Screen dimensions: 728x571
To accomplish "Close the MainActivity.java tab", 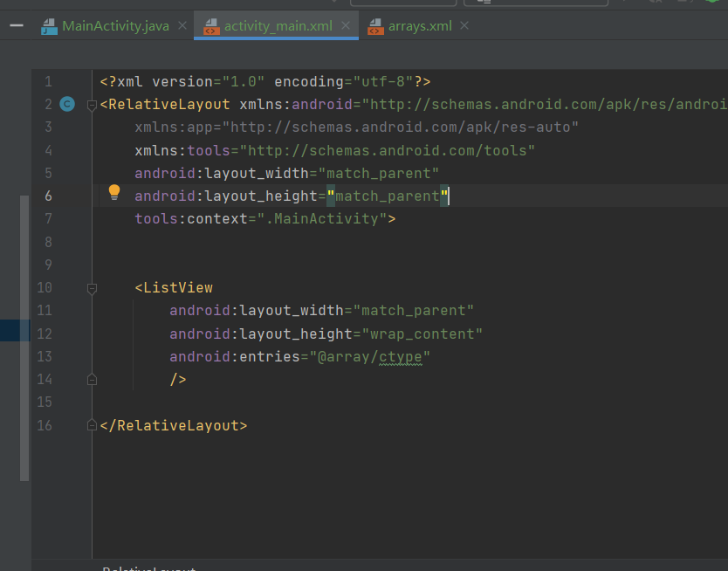I will [182, 26].
